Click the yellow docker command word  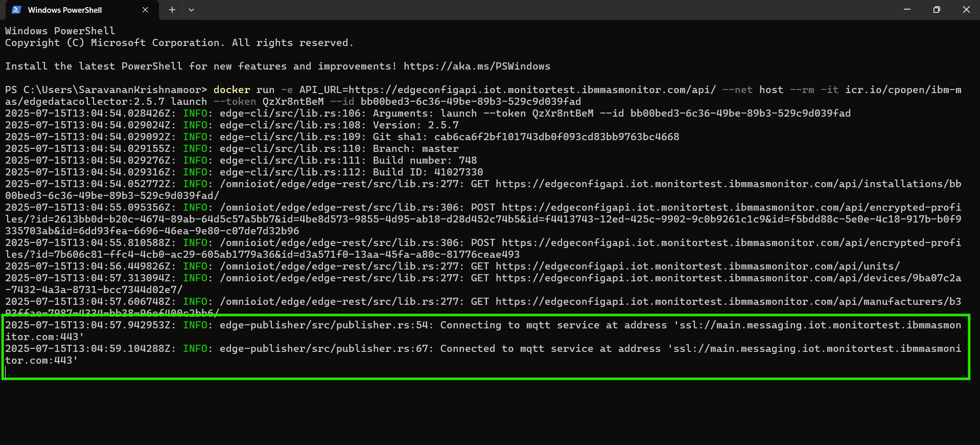pyautogui.click(x=232, y=90)
